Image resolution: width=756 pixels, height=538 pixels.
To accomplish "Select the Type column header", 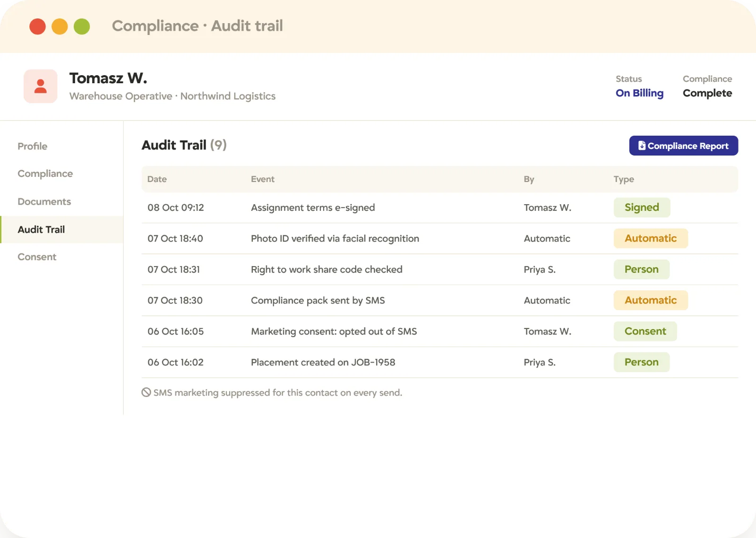I will point(624,179).
